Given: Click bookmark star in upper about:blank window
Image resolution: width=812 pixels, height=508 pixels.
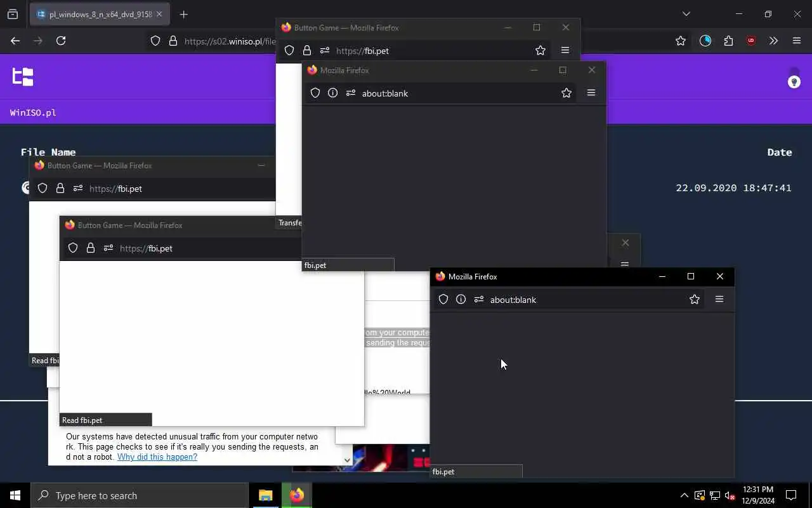Looking at the screenshot, I should (x=566, y=93).
